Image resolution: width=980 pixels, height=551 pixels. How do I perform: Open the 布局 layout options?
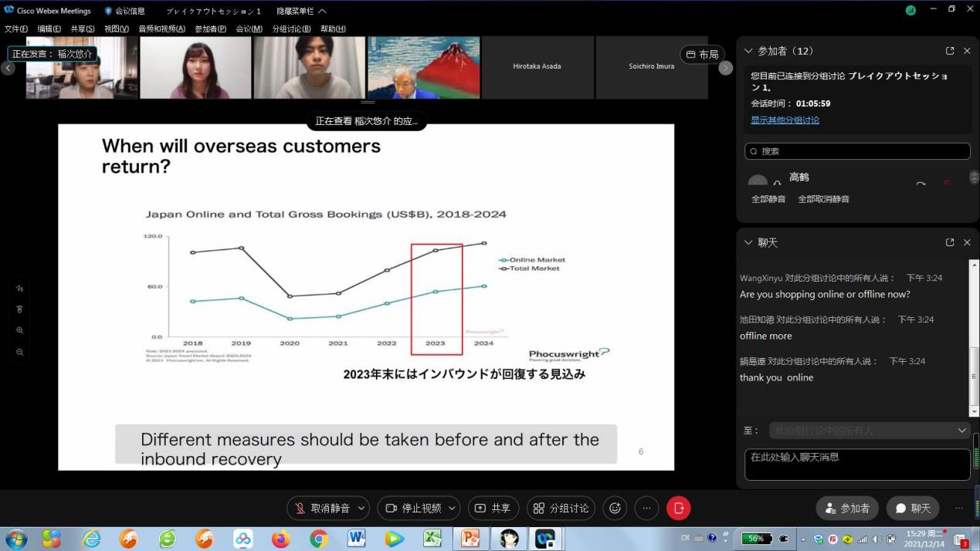click(702, 55)
